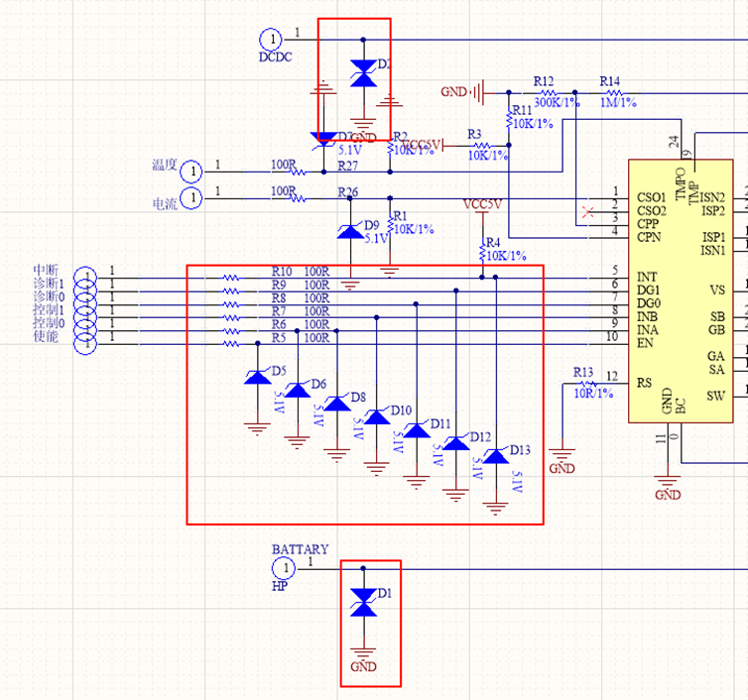Select zener diode D13
The image size is (748, 700).
tap(496, 456)
